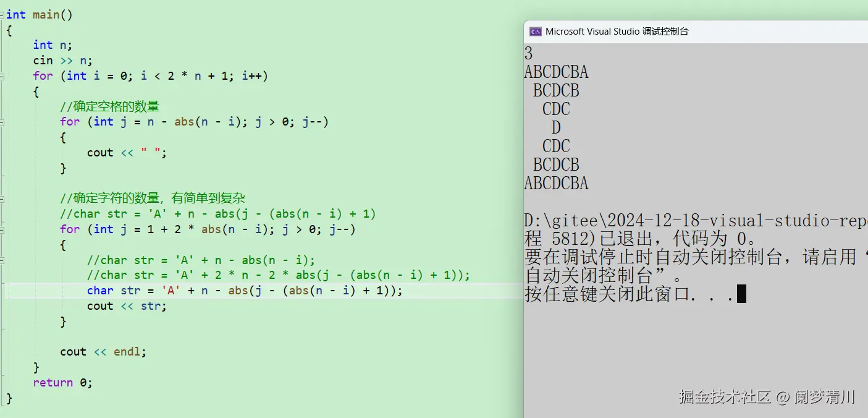Click the line 'cout << " ";'
The height and width of the screenshot is (418, 868).
click(127, 153)
